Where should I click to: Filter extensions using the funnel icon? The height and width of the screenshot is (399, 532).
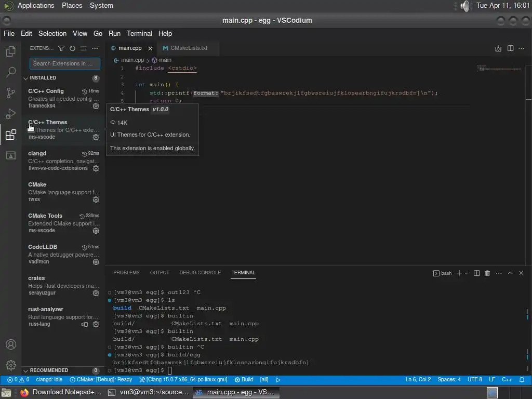click(x=61, y=48)
